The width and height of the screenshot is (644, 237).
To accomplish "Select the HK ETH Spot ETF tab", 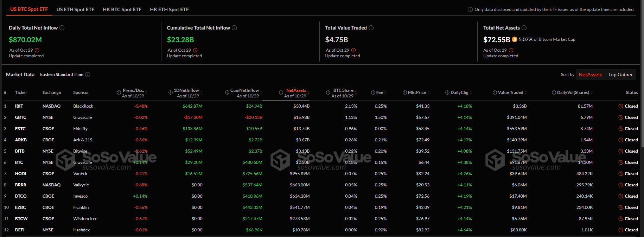I will [x=169, y=9].
